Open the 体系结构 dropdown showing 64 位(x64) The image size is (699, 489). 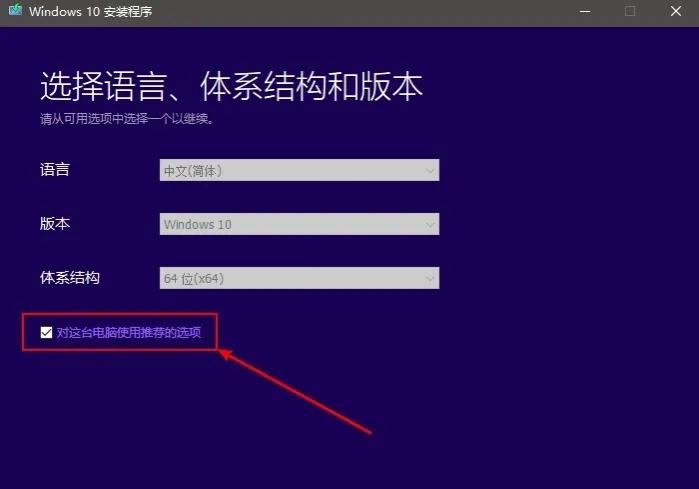(x=299, y=278)
